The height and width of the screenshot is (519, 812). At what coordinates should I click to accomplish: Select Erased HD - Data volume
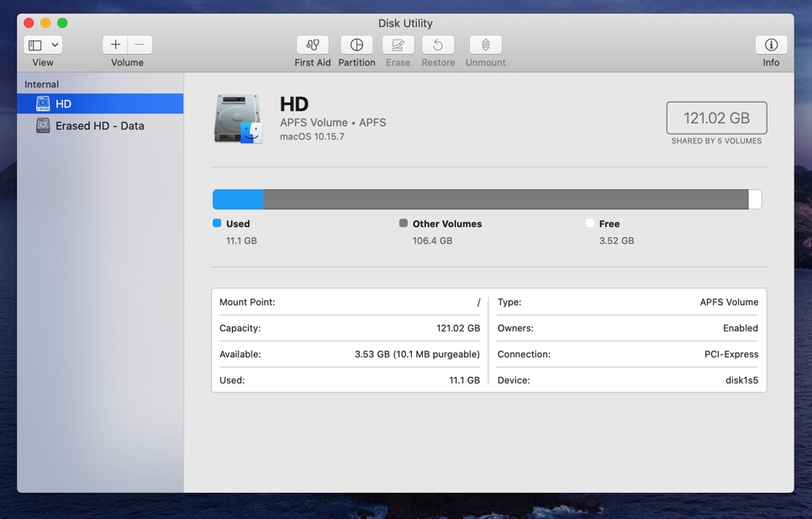(100, 125)
